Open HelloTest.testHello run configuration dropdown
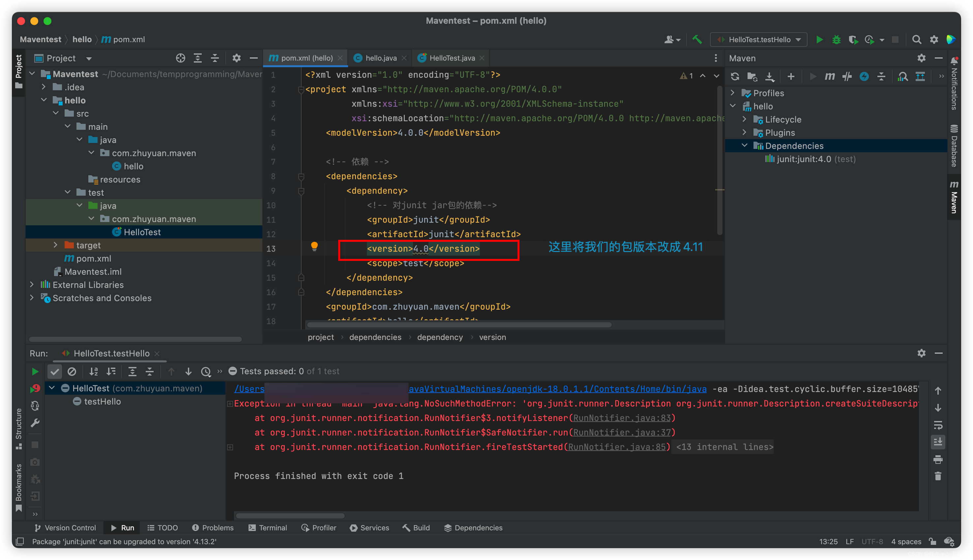The image size is (973, 560). click(759, 40)
